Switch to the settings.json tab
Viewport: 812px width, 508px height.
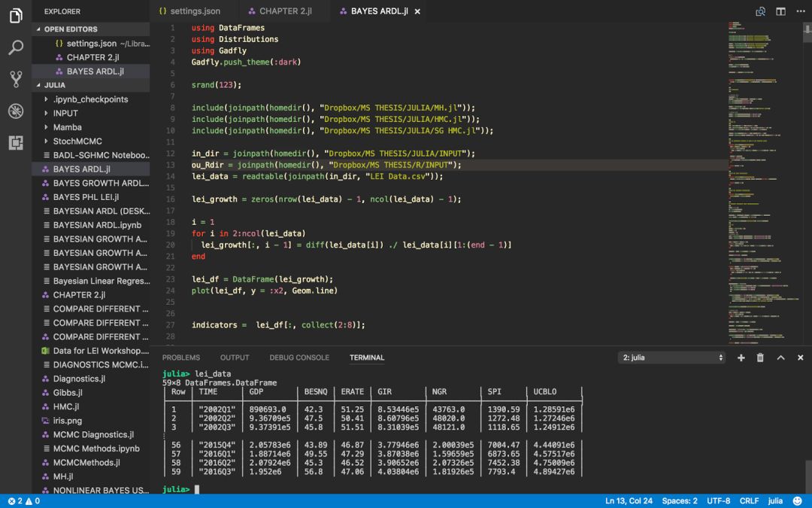pyautogui.click(x=194, y=11)
